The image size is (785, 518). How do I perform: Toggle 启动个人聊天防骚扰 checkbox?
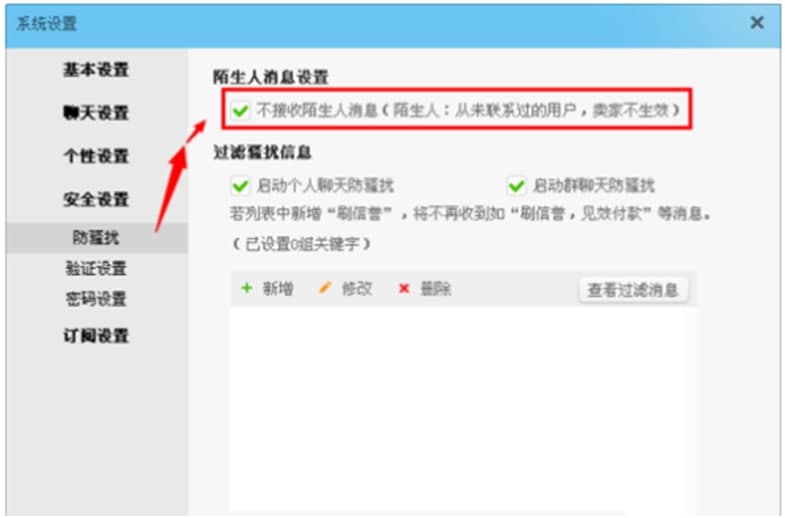pyautogui.click(x=240, y=186)
